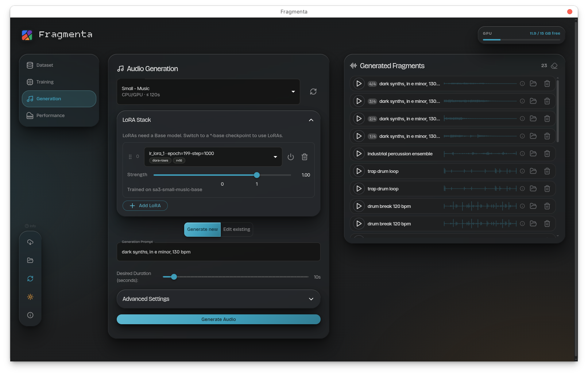Play the 3/4 dark synths fragment

tap(359, 101)
